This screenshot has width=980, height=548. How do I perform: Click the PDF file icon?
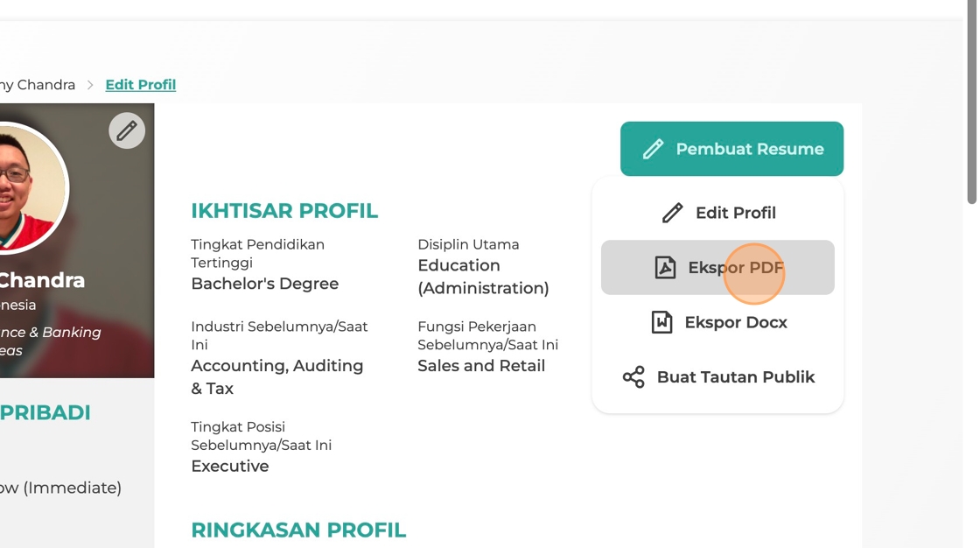pyautogui.click(x=665, y=267)
